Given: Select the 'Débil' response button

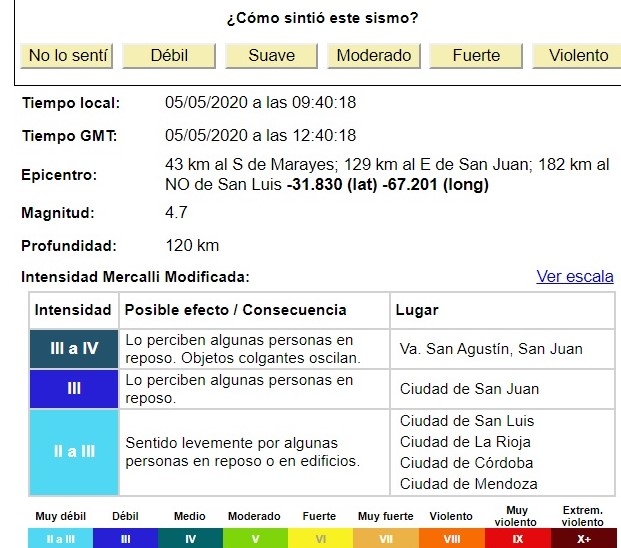Looking at the screenshot, I should click(x=169, y=56).
